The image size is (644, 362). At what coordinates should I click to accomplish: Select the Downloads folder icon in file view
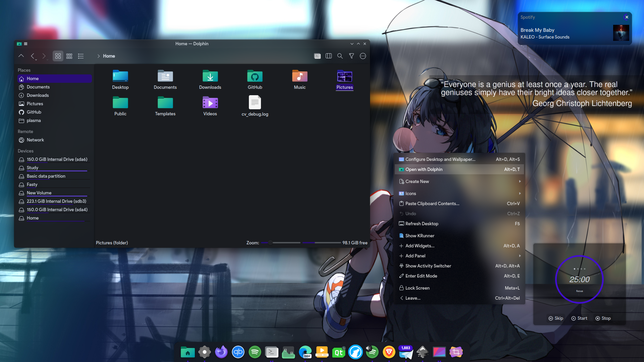(x=210, y=76)
